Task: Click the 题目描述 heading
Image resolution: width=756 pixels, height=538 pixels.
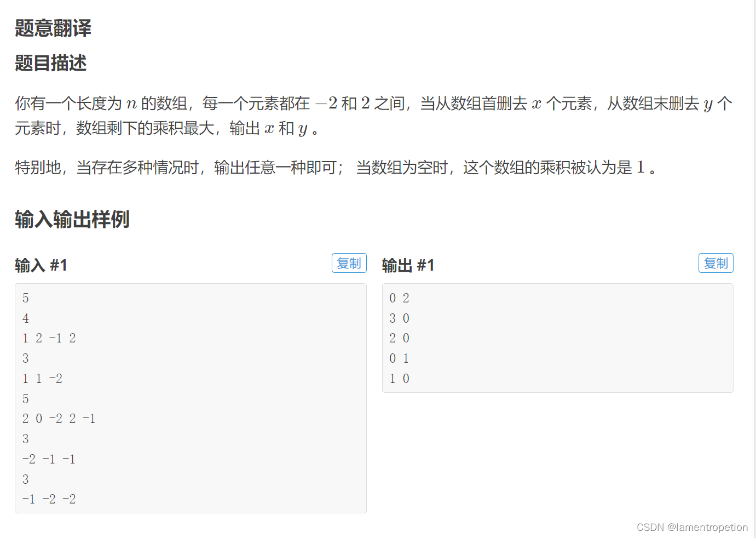Action: pyautogui.click(x=51, y=63)
